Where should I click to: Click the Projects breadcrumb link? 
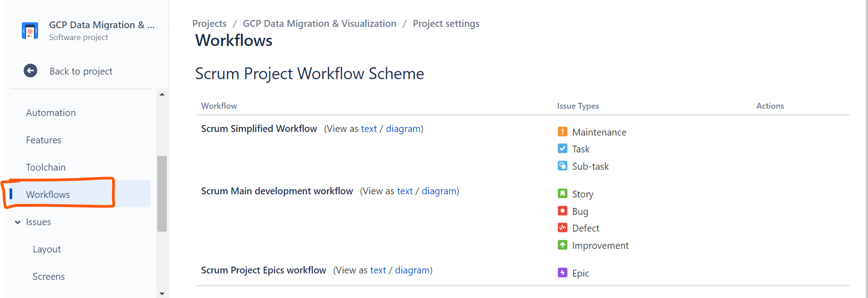coord(210,24)
